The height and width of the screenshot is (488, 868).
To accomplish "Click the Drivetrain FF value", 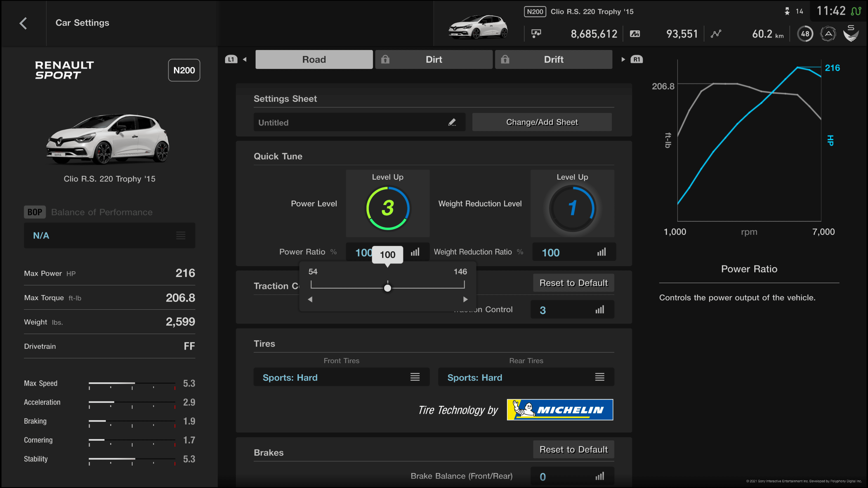I will tap(189, 346).
